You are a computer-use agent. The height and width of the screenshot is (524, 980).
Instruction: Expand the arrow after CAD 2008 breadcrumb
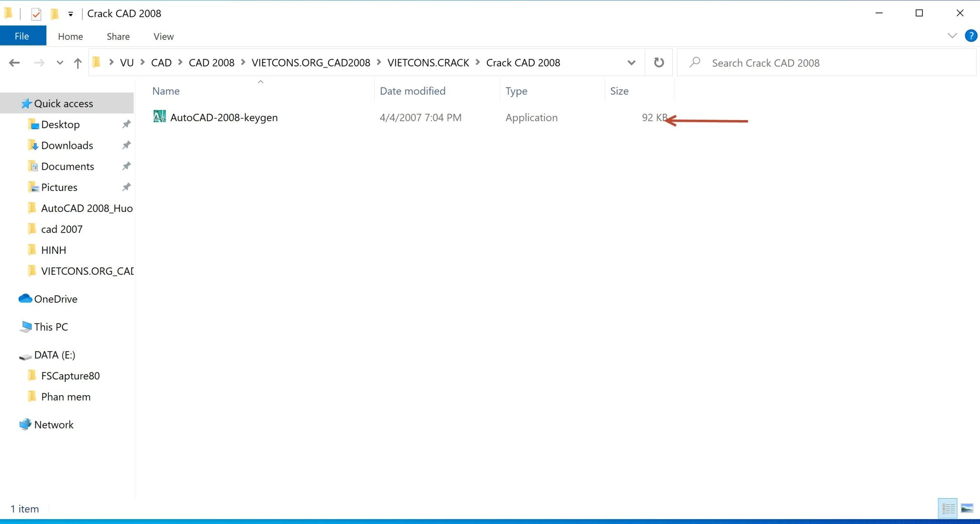tap(243, 62)
